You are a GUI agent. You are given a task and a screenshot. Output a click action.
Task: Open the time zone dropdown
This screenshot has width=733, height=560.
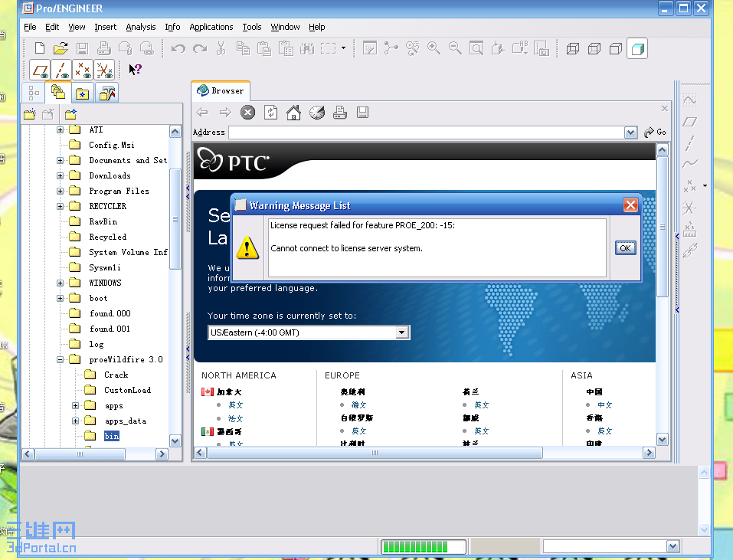click(401, 332)
